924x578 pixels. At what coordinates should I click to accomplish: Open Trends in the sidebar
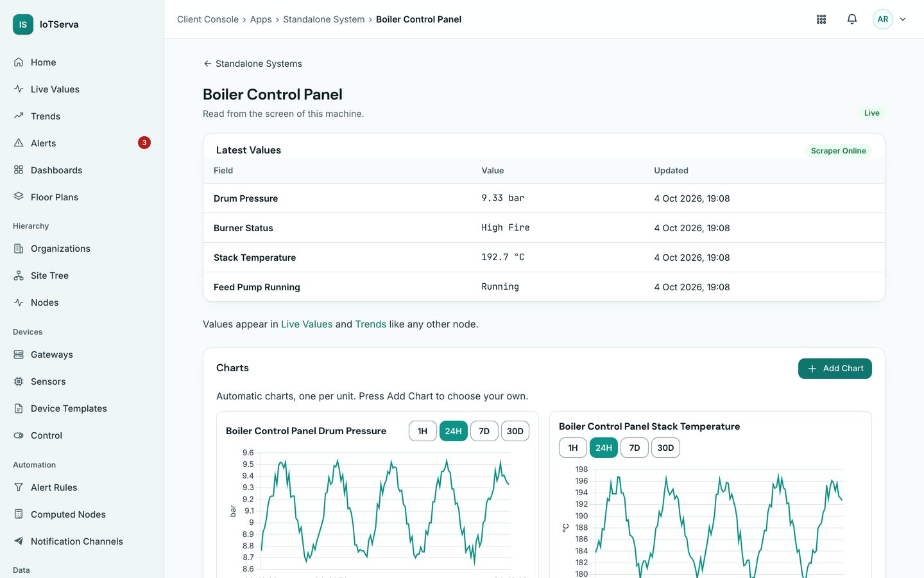pos(82,116)
